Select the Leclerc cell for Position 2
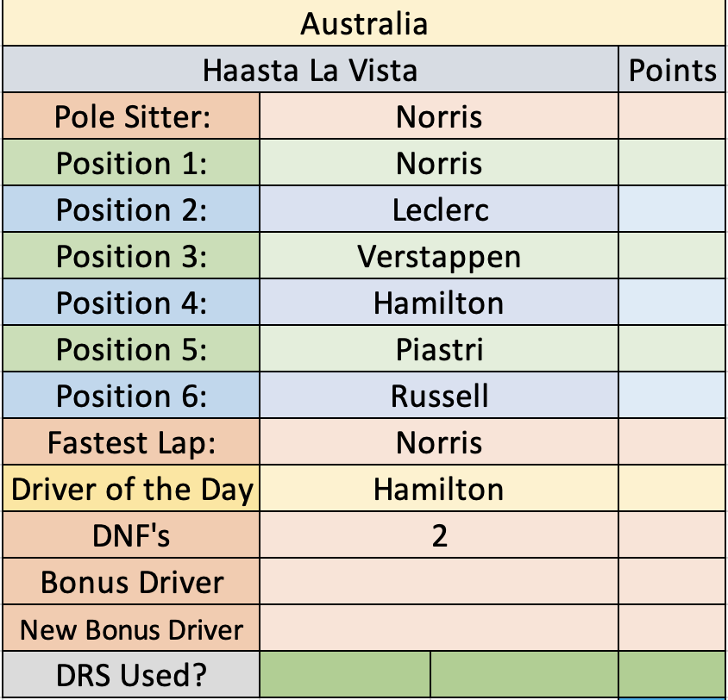The width and height of the screenshot is (728, 700). pyautogui.click(x=439, y=209)
